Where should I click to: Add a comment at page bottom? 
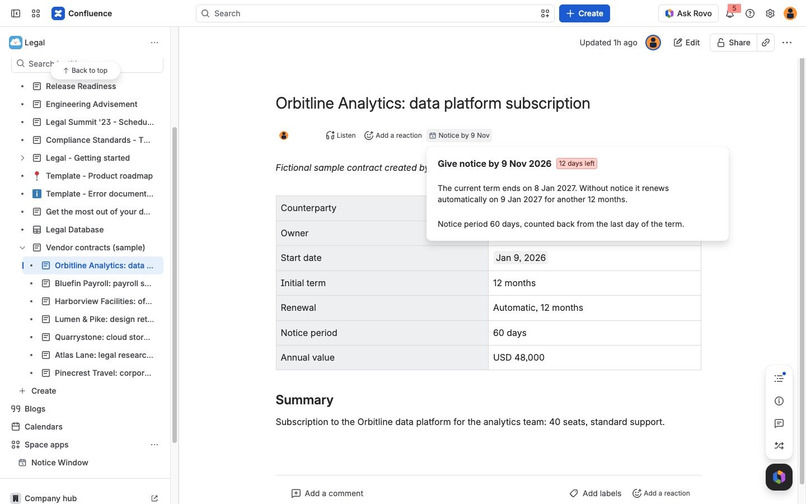(327, 493)
